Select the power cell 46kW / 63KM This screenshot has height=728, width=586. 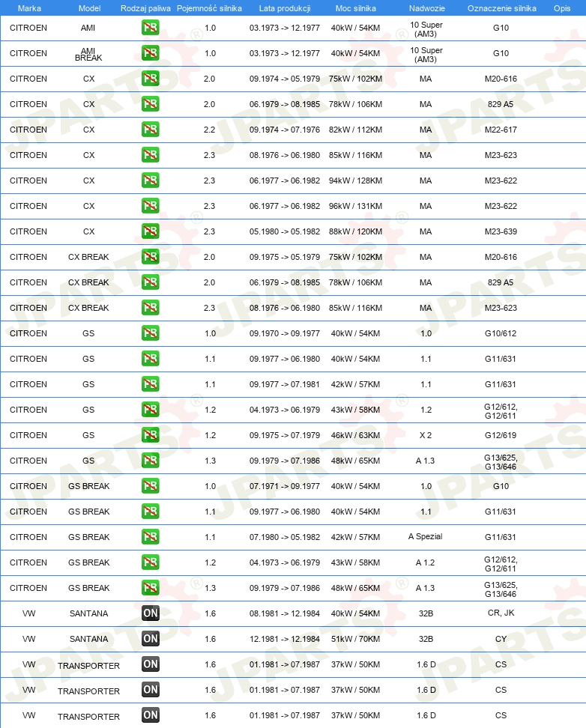[x=355, y=435]
